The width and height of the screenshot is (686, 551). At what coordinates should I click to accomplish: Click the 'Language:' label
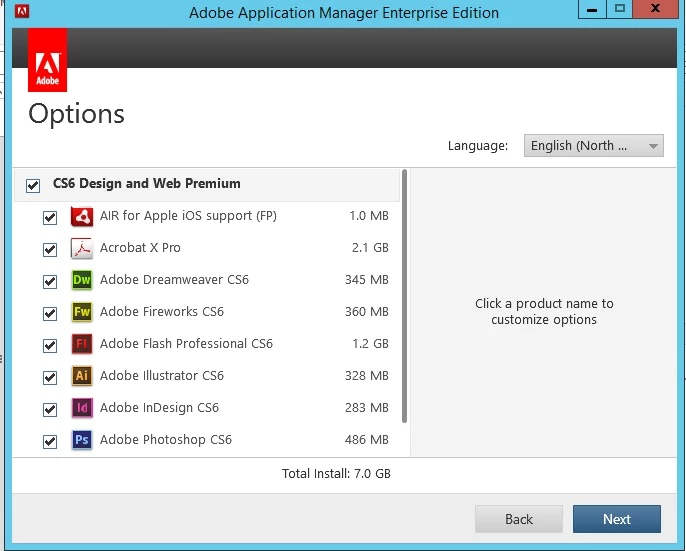(478, 146)
